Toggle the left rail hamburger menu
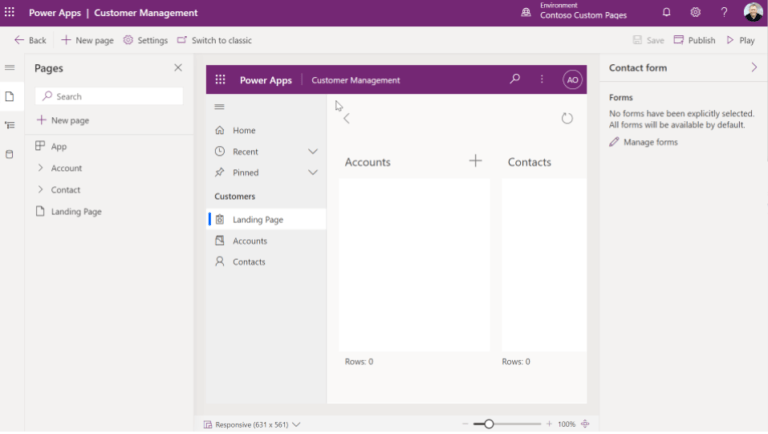768x434 pixels. [10, 68]
